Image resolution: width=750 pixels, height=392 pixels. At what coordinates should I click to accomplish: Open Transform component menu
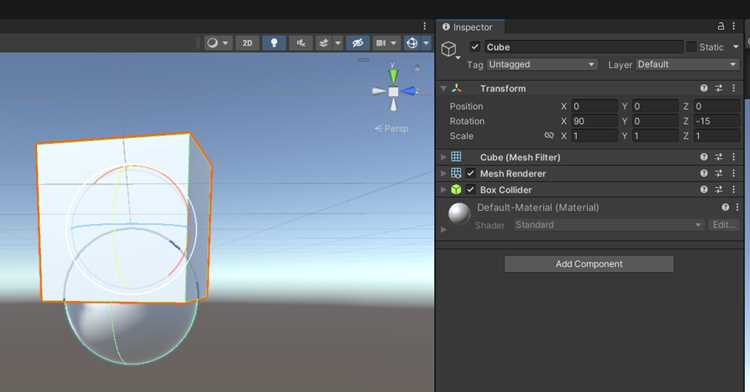734,88
